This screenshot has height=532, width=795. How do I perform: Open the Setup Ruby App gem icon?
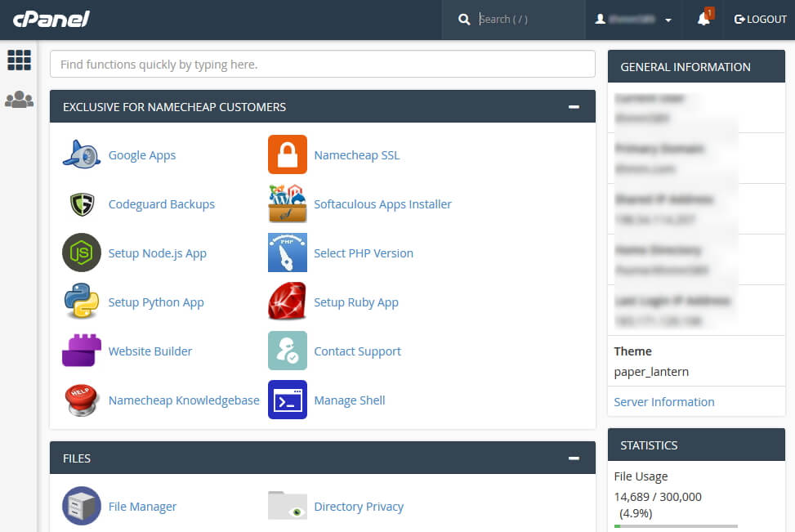(x=288, y=302)
